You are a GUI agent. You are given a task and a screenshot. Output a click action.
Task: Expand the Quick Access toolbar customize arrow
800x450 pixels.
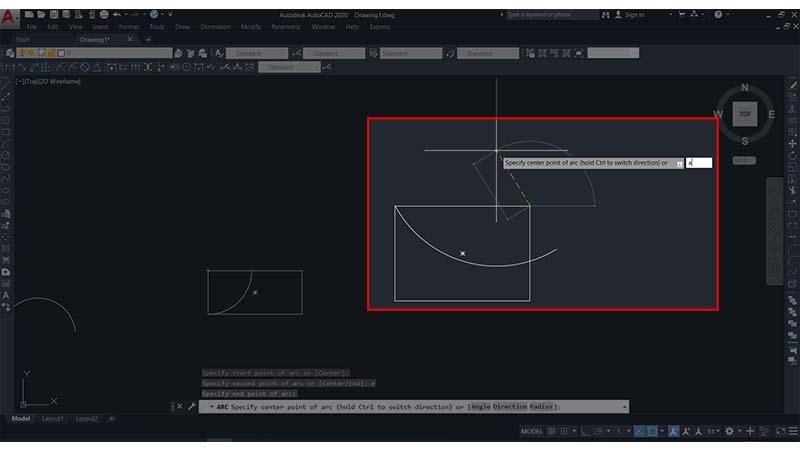click(170, 14)
